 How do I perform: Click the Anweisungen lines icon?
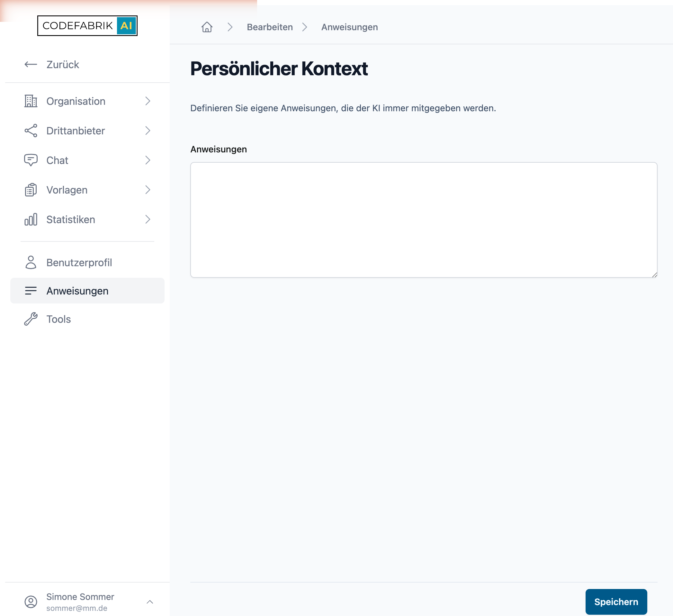click(31, 291)
